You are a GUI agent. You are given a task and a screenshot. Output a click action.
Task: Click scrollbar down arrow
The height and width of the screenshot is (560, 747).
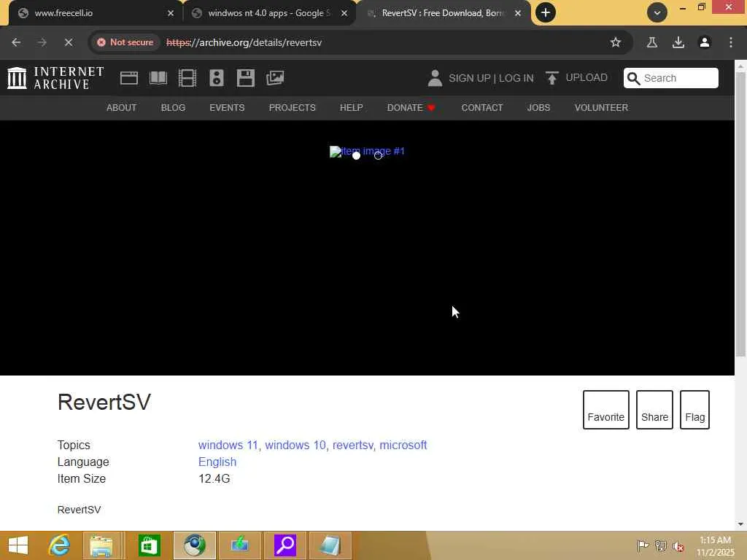point(740,524)
